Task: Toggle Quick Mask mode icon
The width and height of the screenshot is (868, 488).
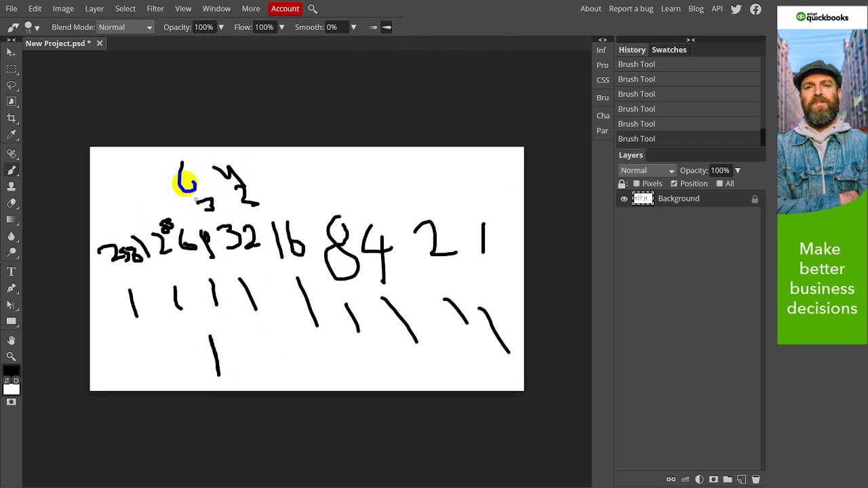Action: [x=12, y=403]
